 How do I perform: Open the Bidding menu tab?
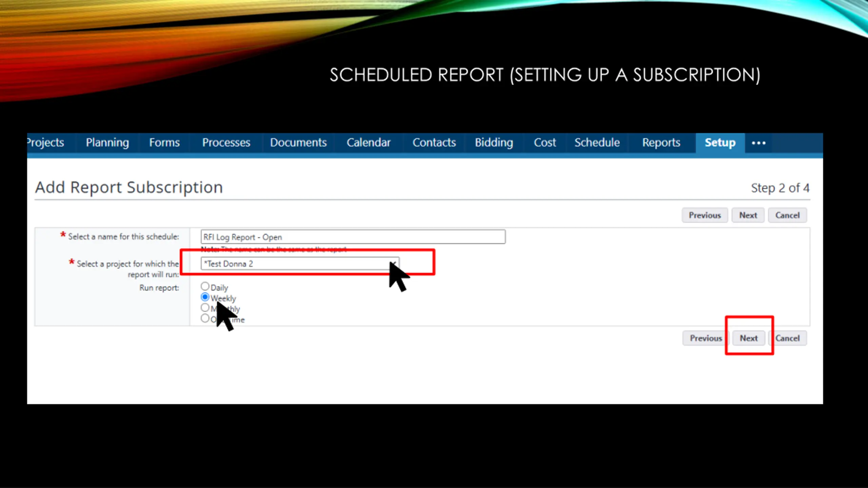[494, 143]
